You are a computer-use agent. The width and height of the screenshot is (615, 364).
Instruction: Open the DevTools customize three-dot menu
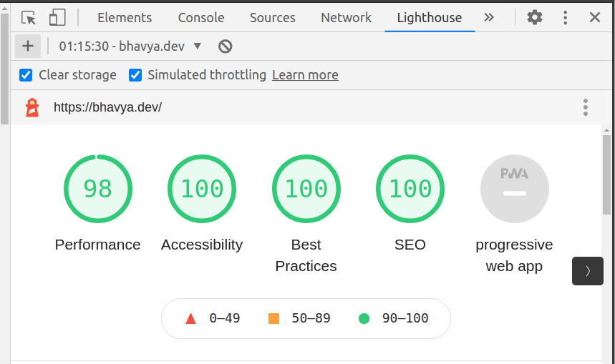[566, 18]
